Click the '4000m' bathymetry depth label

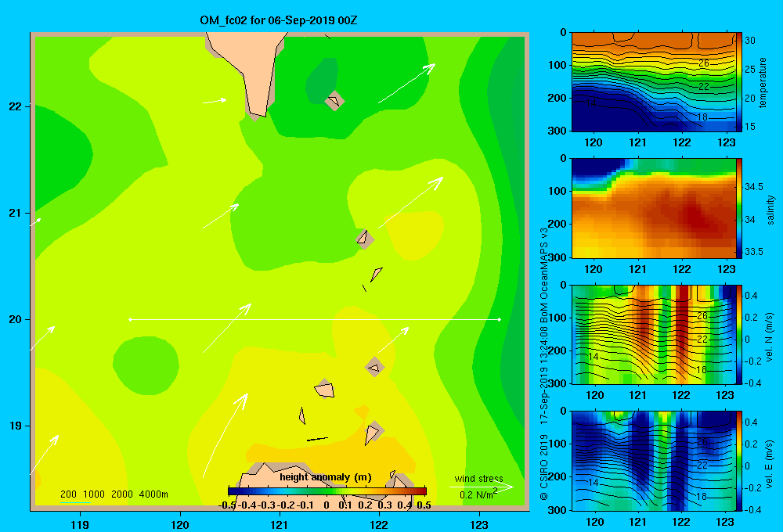[153, 494]
